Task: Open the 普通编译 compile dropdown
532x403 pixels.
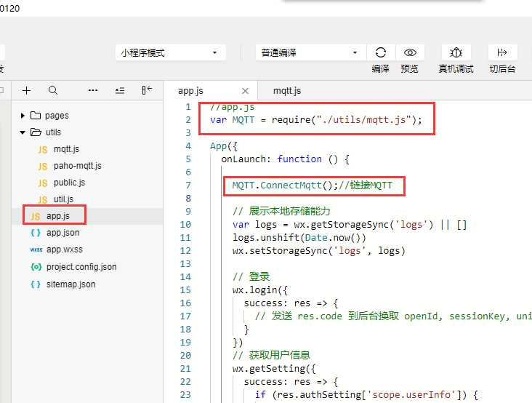Action: pyautogui.click(x=310, y=52)
